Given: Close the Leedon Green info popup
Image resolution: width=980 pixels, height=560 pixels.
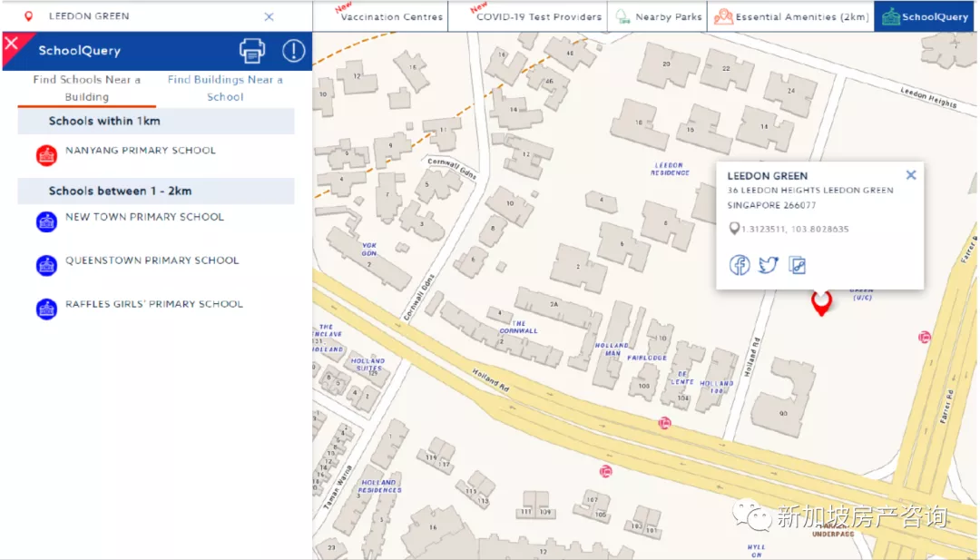Looking at the screenshot, I should [911, 175].
